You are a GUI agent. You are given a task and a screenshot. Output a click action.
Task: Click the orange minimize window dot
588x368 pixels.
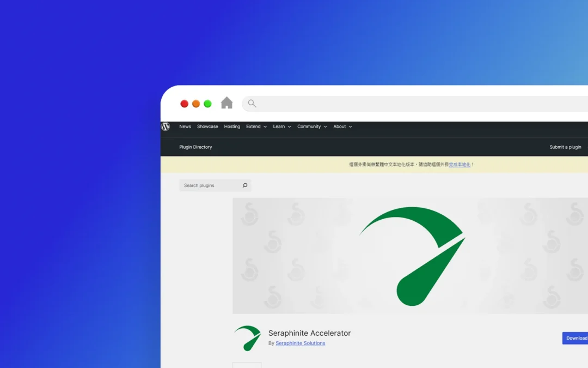click(196, 104)
